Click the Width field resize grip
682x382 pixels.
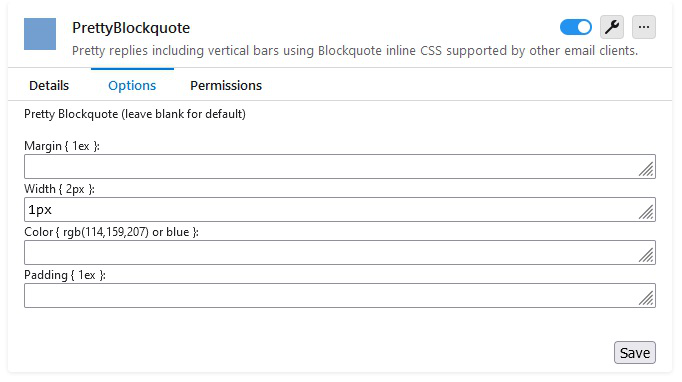pos(646,212)
